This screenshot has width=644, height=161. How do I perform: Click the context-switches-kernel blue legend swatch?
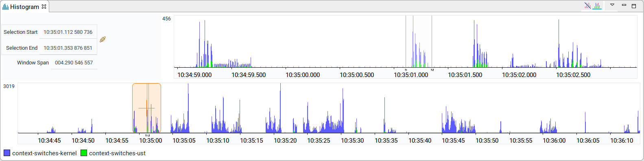pyautogui.click(x=7, y=153)
